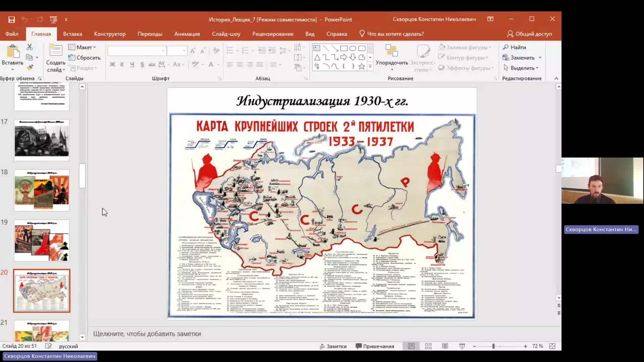Viewport: 644px width, 362px height.
Task: Open the Примечания comments pane
Action: (375, 346)
